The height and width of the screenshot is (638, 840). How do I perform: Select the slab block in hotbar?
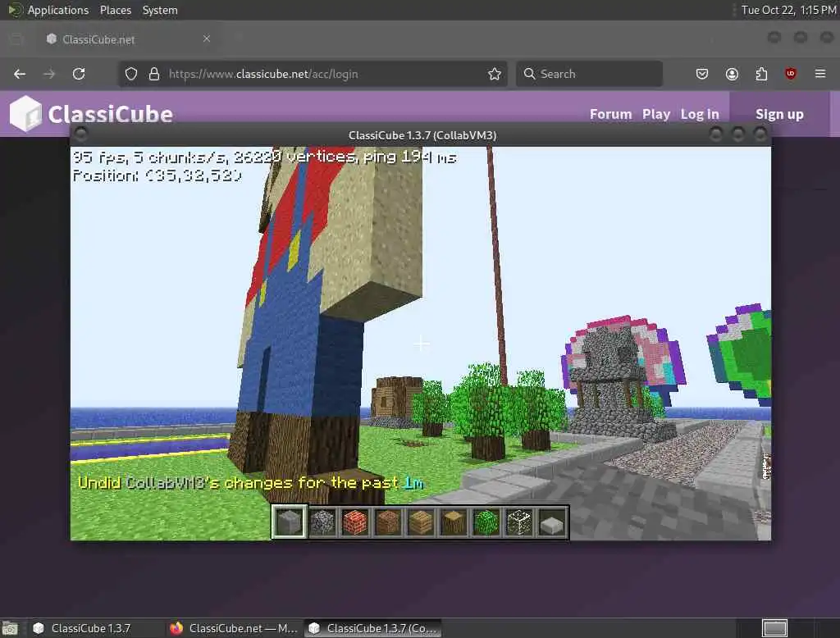pos(552,522)
